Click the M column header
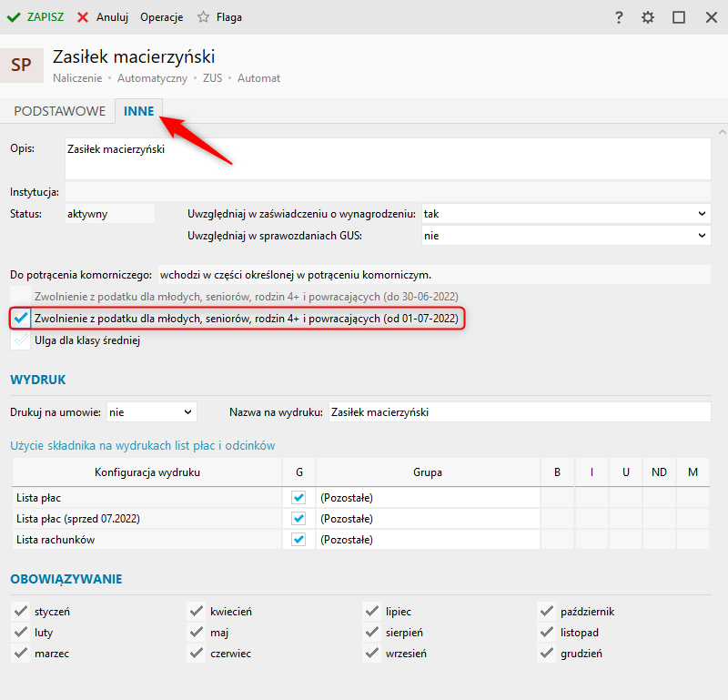The height and width of the screenshot is (700, 728). (693, 472)
